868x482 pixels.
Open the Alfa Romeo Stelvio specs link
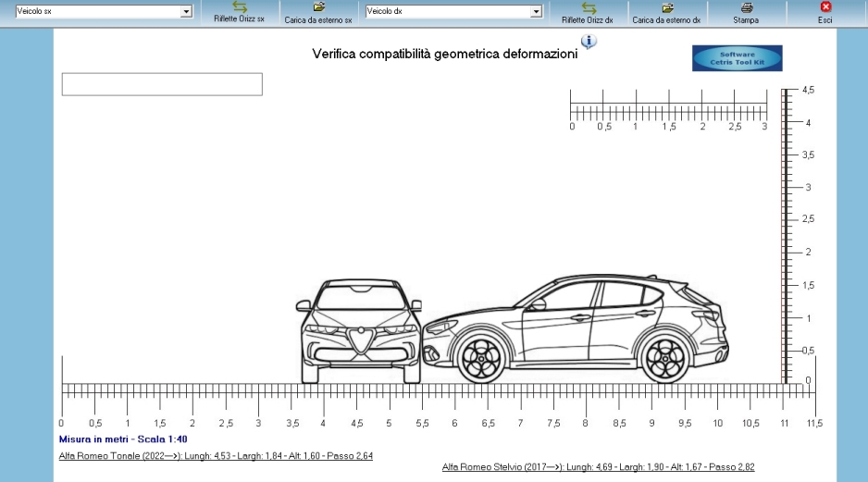coord(598,467)
